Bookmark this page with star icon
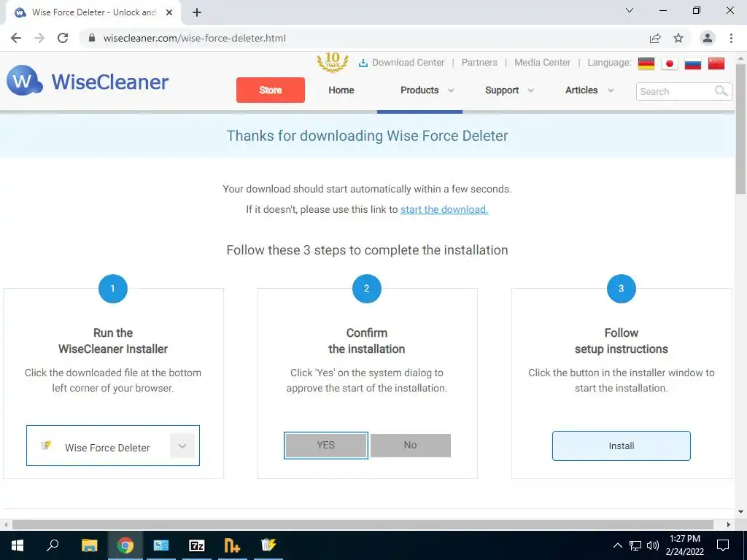This screenshot has width=747, height=560. point(678,38)
